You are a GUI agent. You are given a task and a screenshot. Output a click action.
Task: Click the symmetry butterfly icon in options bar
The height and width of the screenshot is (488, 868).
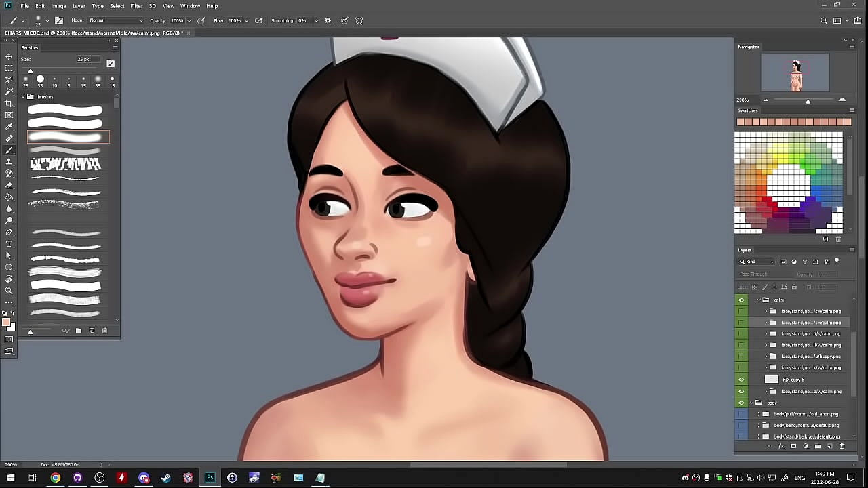[359, 20]
